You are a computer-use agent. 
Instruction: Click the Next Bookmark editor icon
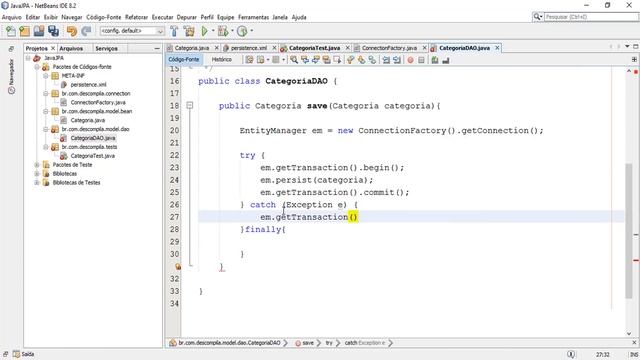(x=361, y=60)
